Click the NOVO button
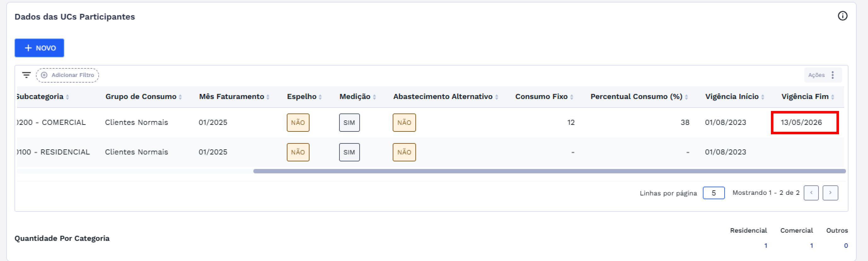Screen dimensions: 868x261 pos(39,48)
